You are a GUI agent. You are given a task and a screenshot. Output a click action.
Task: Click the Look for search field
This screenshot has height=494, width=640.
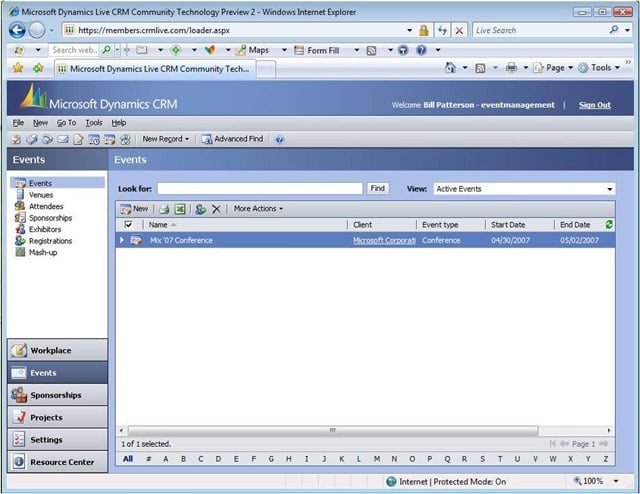[x=260, y=188]
